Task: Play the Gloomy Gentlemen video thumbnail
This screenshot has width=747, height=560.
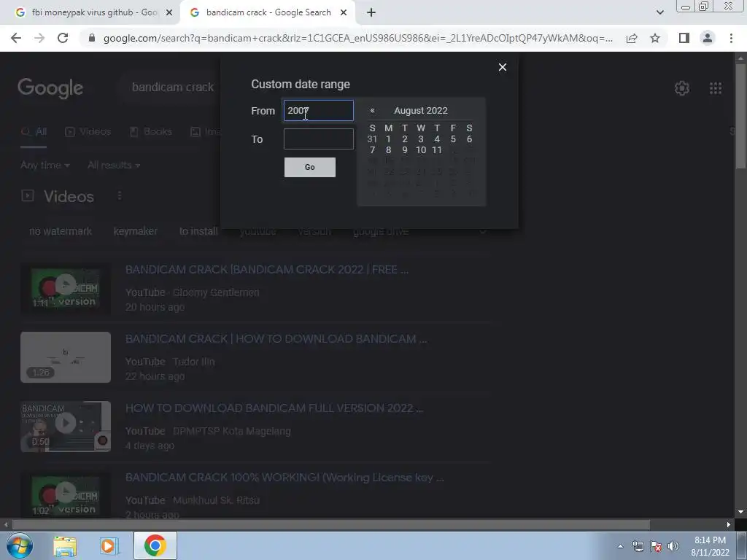Action: 66,288
